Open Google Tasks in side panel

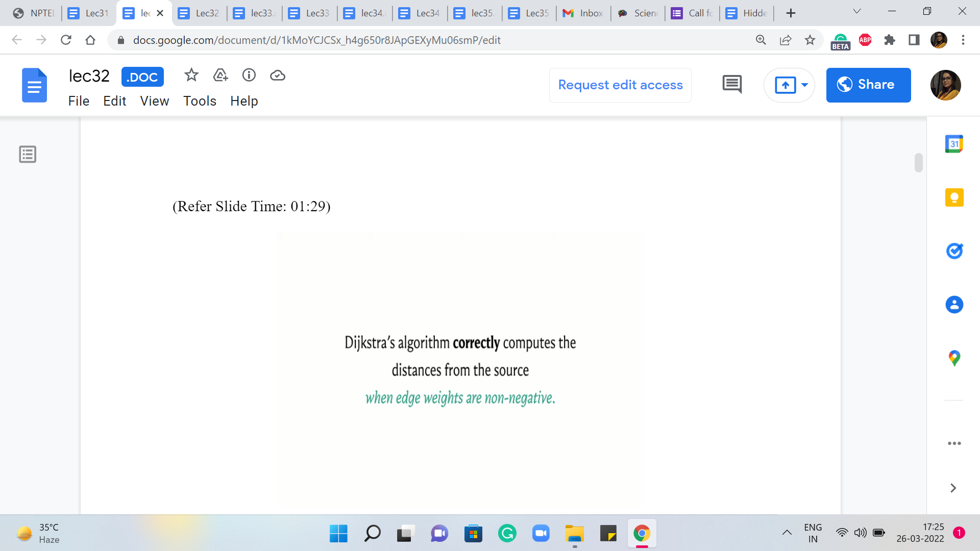[x=954, y=251]
